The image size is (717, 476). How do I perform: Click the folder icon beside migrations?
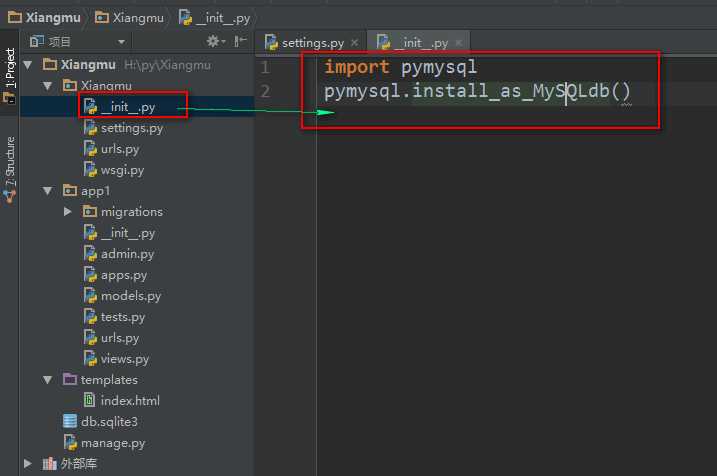point(90,211)
